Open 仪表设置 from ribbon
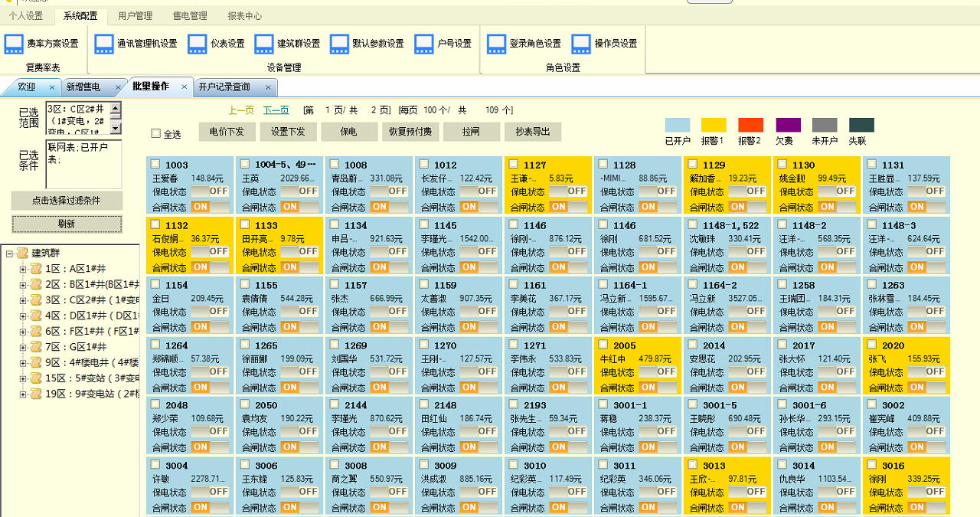This screenshot has width=980, height=517. [198, 44]
